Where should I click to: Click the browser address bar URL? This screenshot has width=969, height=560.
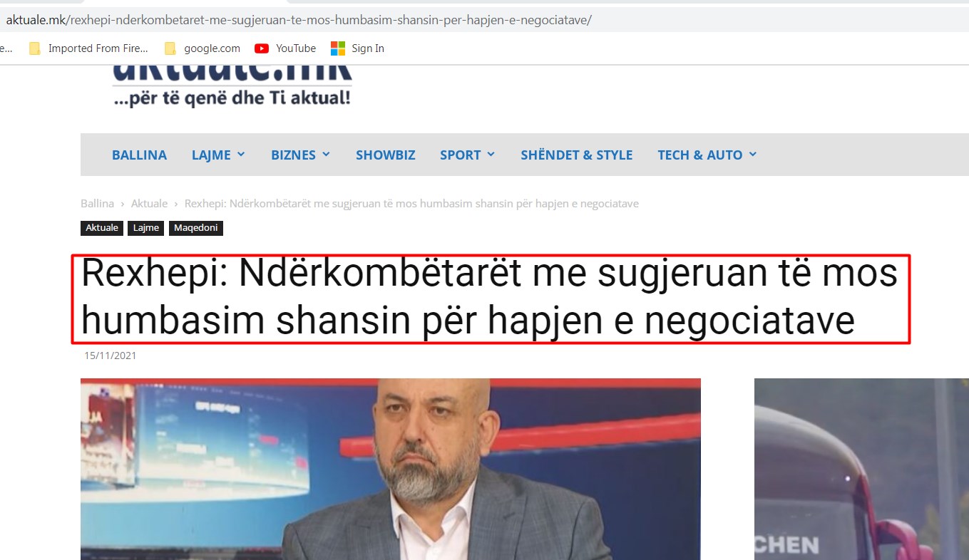[299, 20]
